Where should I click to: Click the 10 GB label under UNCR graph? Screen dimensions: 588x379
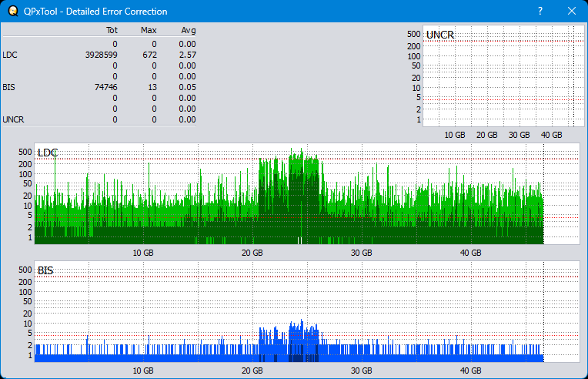click(x=455, y=135)
